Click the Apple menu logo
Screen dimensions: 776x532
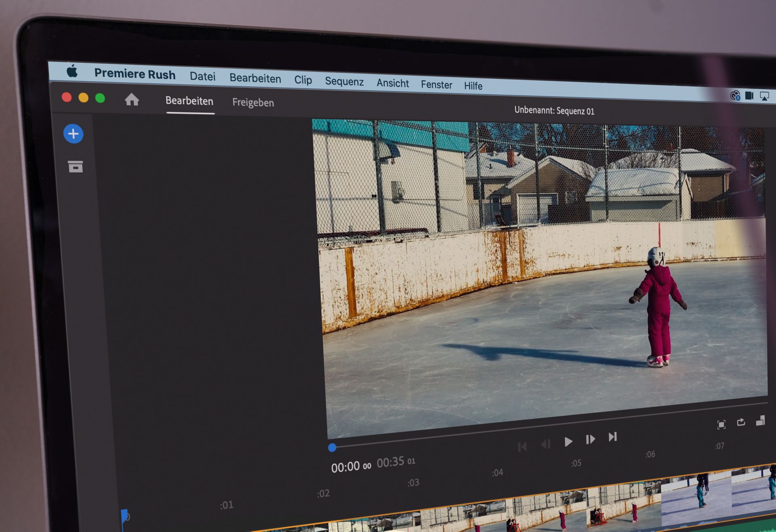[x=72, y=71]
